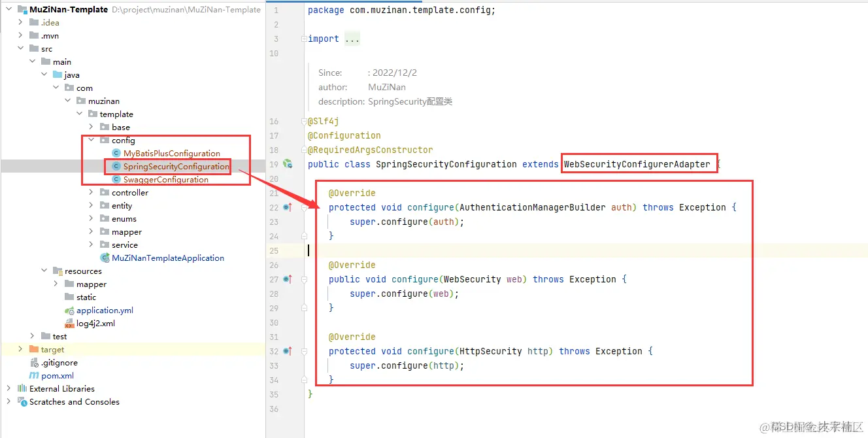Select SwaggerConfiguration in project tree
Image resolution: width=868 pixels, height=438 pixels.
coord(165,180)
